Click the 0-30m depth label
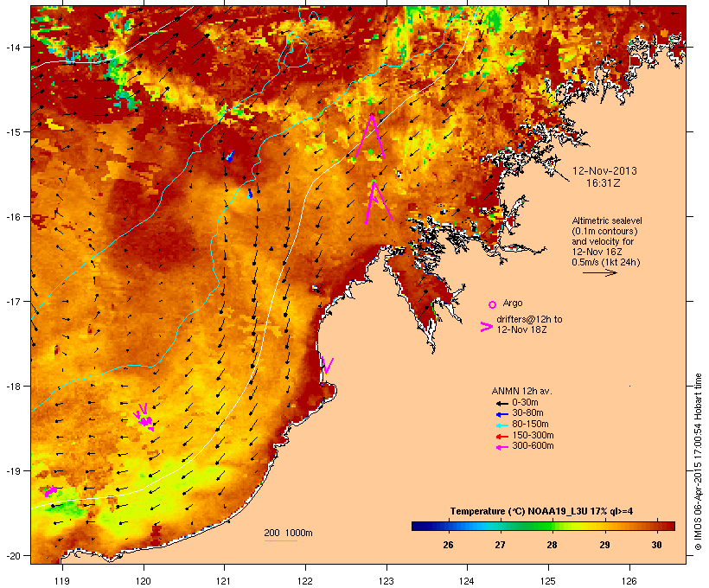Viewport: 709px width, 588px height. tap(525, 403)
